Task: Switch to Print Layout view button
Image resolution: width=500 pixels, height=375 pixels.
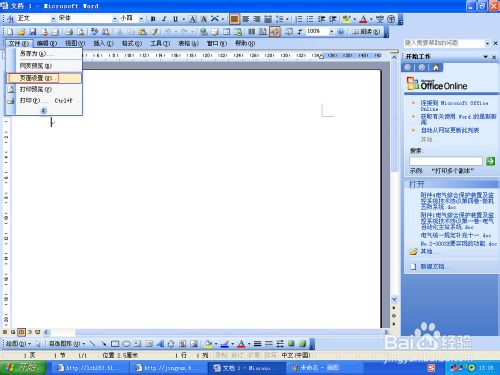Action: pos(21,332)
